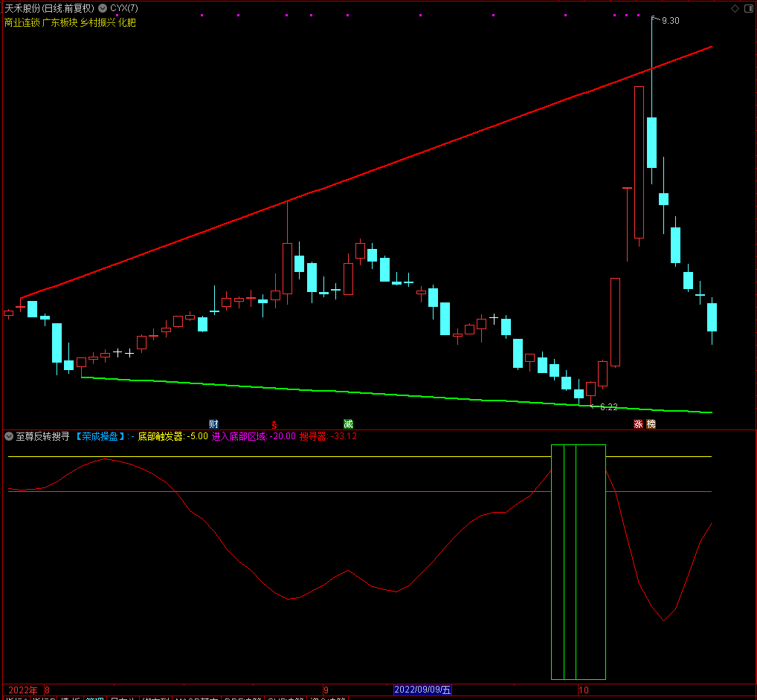Image resolution: width=757 pixels, height=700 pixels.
Task: Open the 财 financial marker icon
Action: 213,424
